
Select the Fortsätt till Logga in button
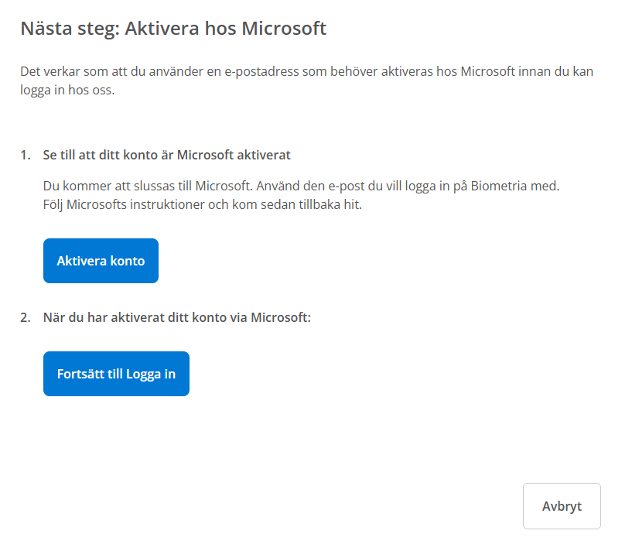[x=116, y=374]
